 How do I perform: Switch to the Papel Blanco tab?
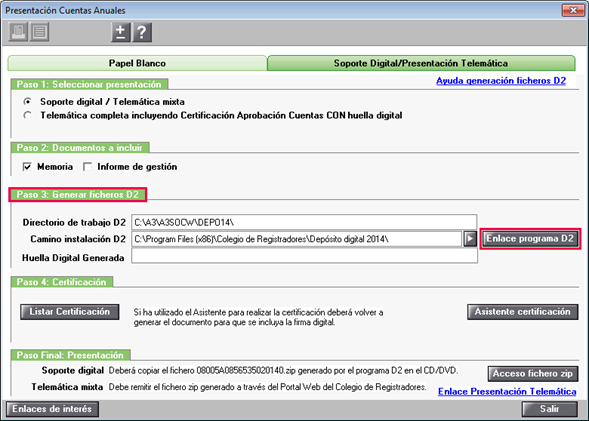coord(137,63)
